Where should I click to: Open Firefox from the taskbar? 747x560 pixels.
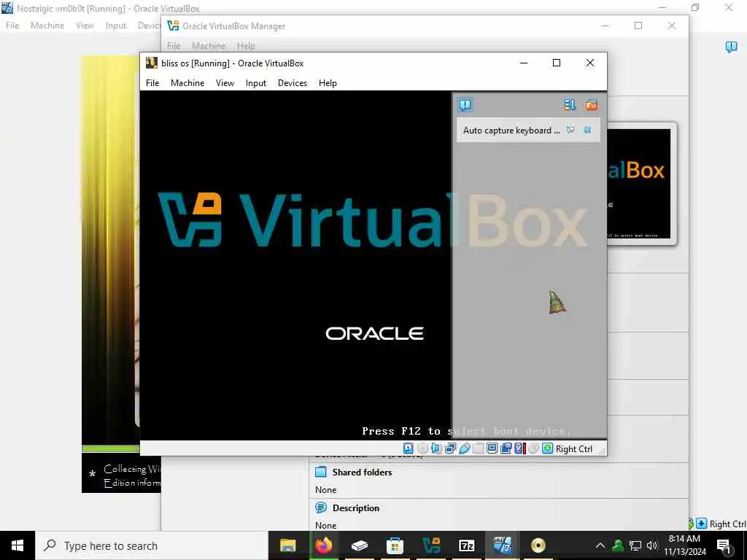coord(323,545)
